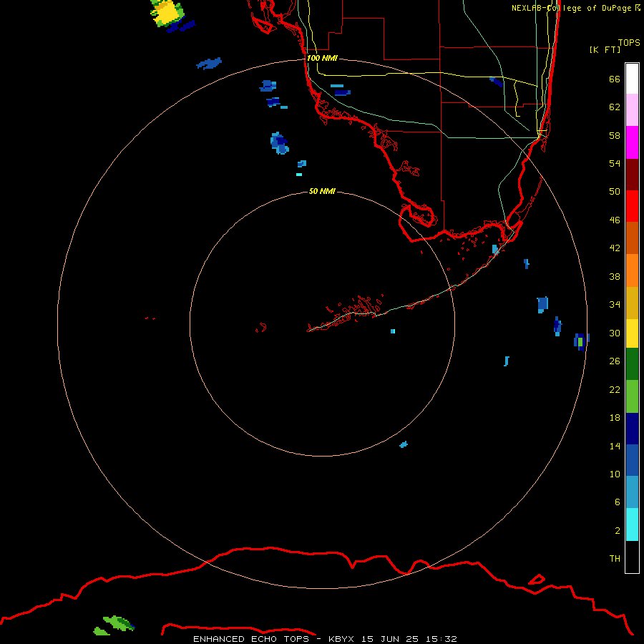Click the "15 JUN 25 15:32" timestamp
644x644 pixels.
coord(409,639)
